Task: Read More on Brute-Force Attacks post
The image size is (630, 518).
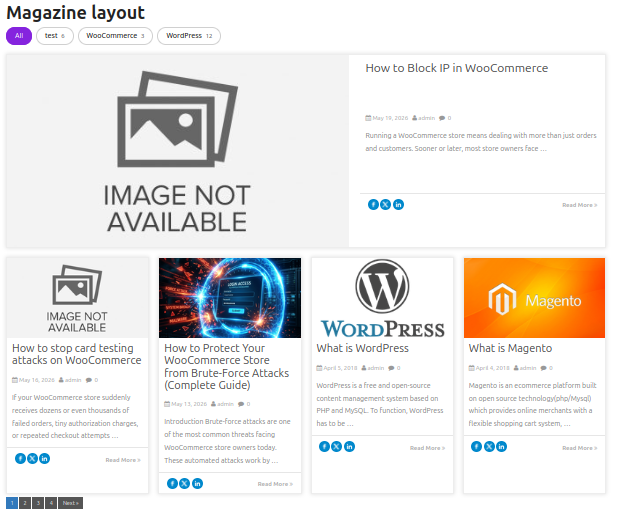Action: pyautogui.click(x=275, y=484)
